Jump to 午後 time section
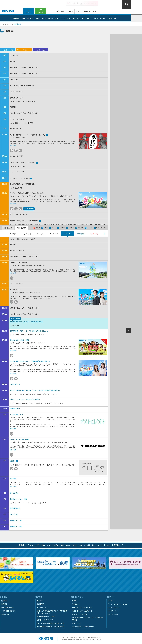The height and width of the screenshot is (644, 142). [24, 50]
